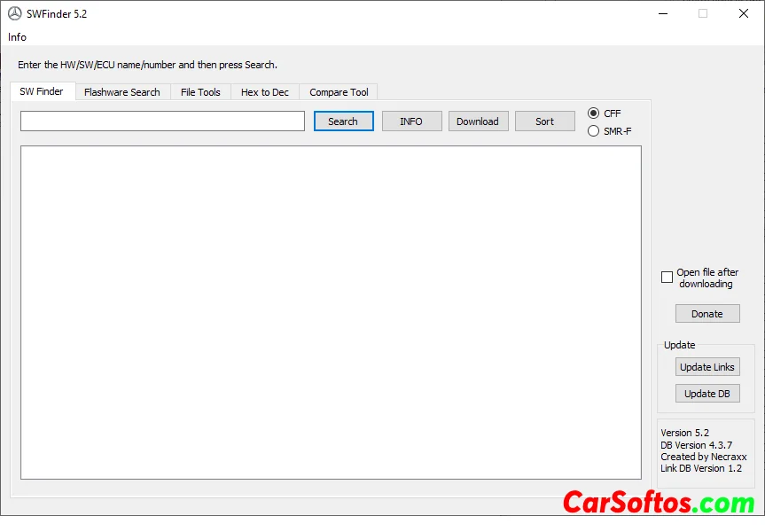Choose the SMR-F radio option
765x532 pixels.
[x=594, y=131]
